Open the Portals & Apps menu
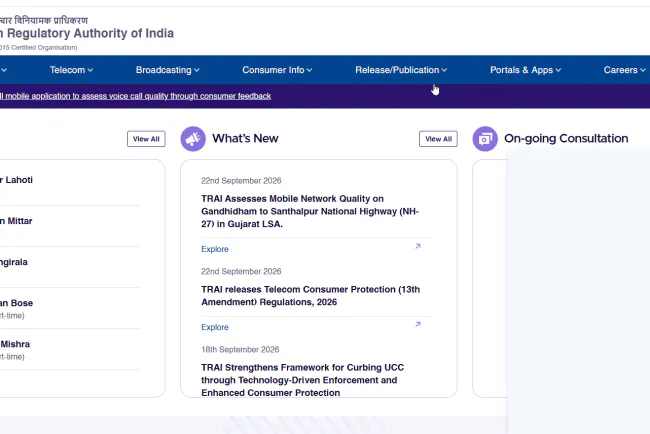Screen dimensions: 650x434 click(525, 70)
